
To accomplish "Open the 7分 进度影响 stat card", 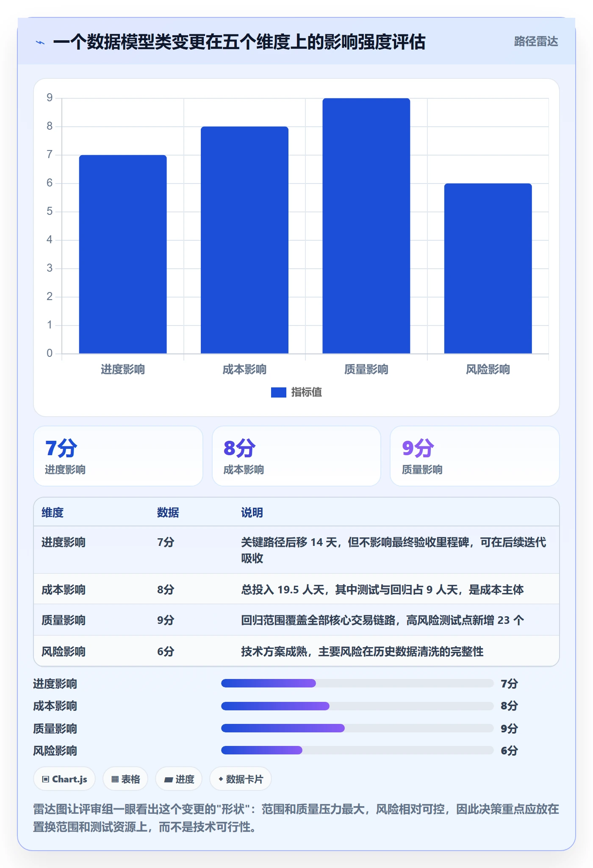I will (118, 456).
